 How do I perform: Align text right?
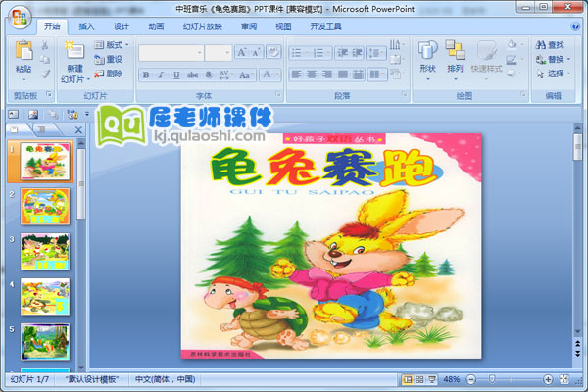(x=327, y=74)
